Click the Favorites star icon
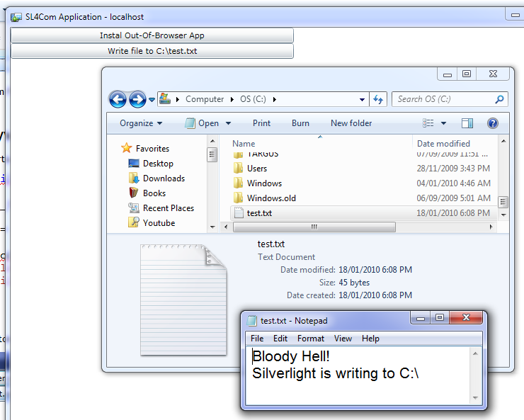The height and width of the screenshot is (420, 524). [126, 148]
